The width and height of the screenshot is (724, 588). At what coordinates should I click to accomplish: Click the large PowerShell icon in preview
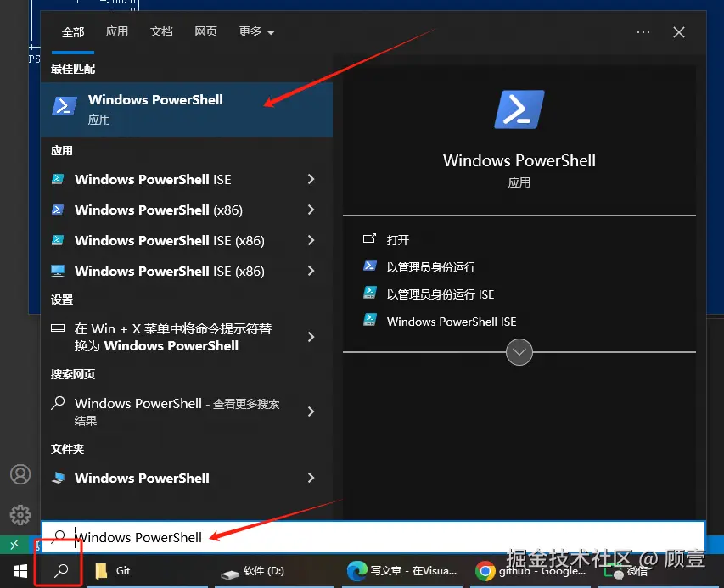pos(519,109)
